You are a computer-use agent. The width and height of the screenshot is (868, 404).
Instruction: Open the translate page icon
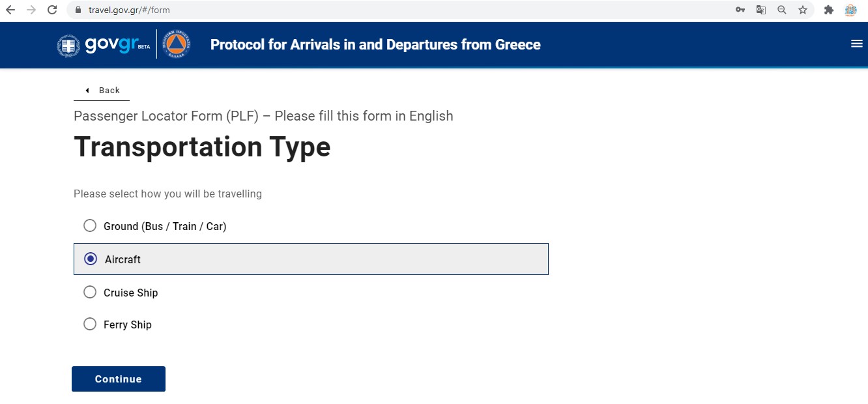click(x=760, y=10)
